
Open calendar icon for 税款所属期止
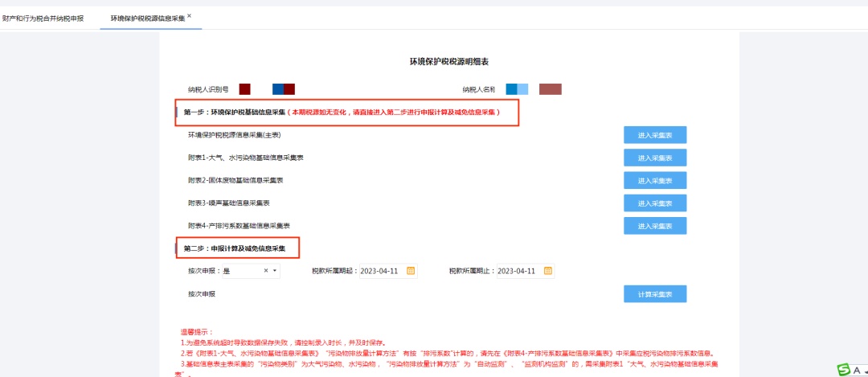pos(548,271)
